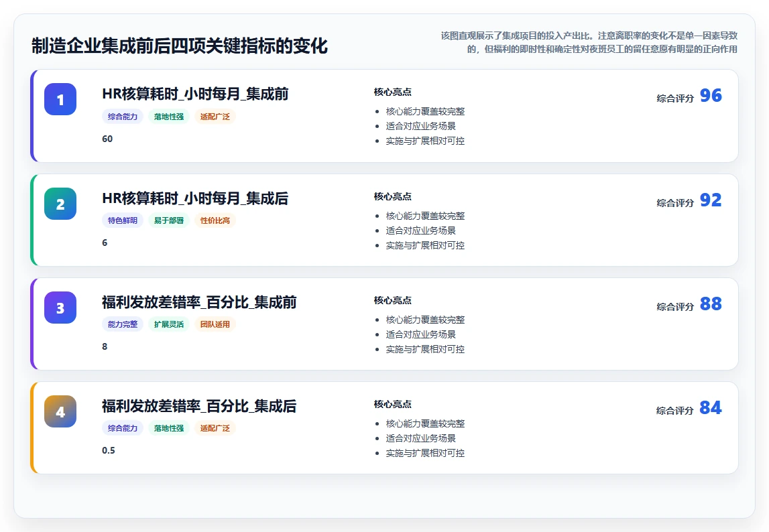Image resolution: width=769 pixels, height=532 pixels.
Task: Click 核心能力覆盖较完整 bullet in card 2
Action: [x=425, y=216]
